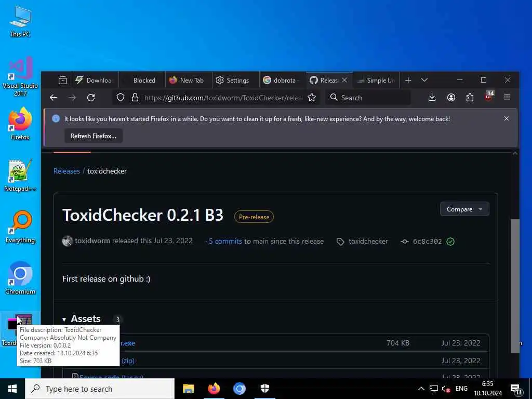Switch to the dobrota Google tab

(x=282, y=81)
